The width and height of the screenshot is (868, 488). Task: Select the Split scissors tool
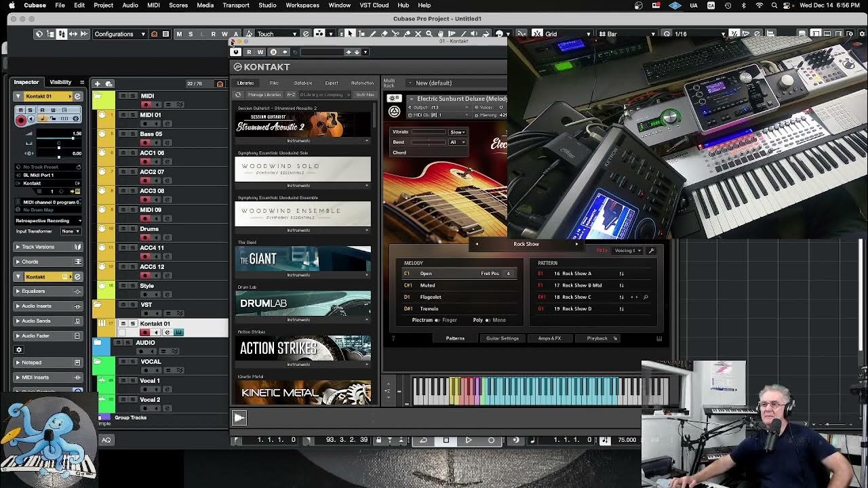[x=396, y=34]
